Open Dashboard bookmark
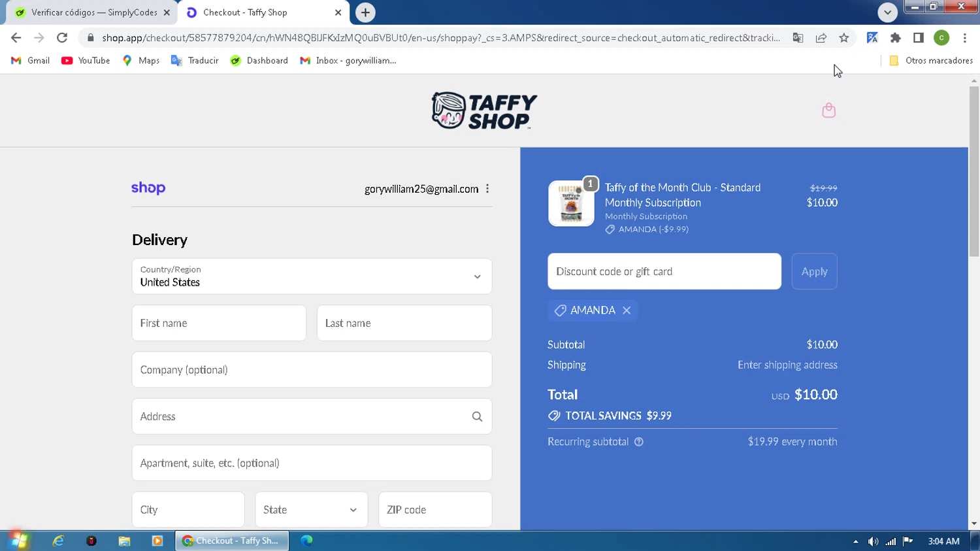Screen dimensions: 980x551 259,60
